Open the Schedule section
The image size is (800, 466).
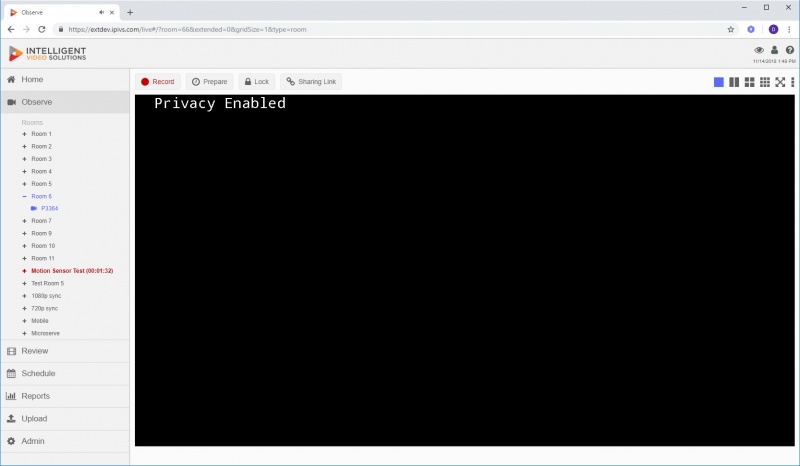pos(65,374)
